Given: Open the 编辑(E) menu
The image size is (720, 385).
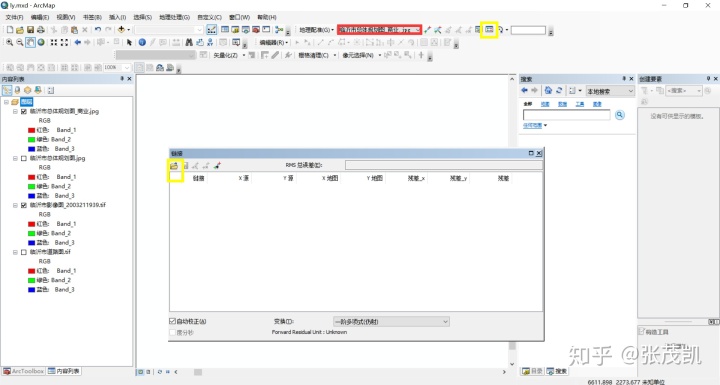Looking at the screenshot, I should click(x=40, y=17).
